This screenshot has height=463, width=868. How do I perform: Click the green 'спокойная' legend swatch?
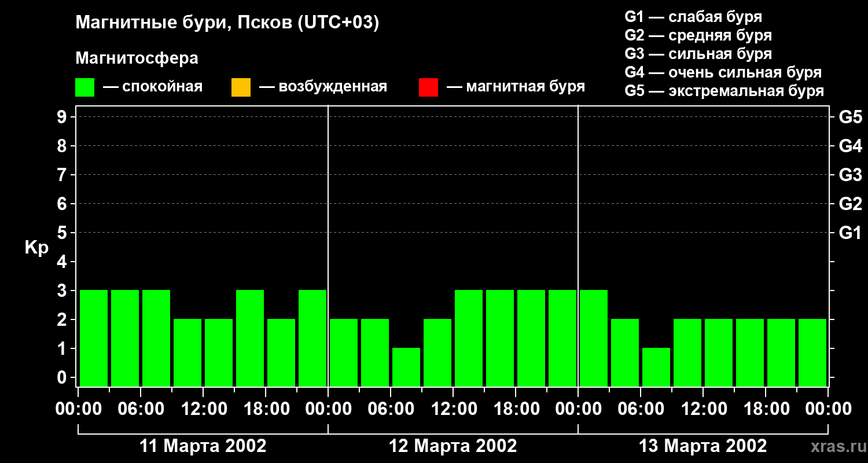(x=84, y=87)
